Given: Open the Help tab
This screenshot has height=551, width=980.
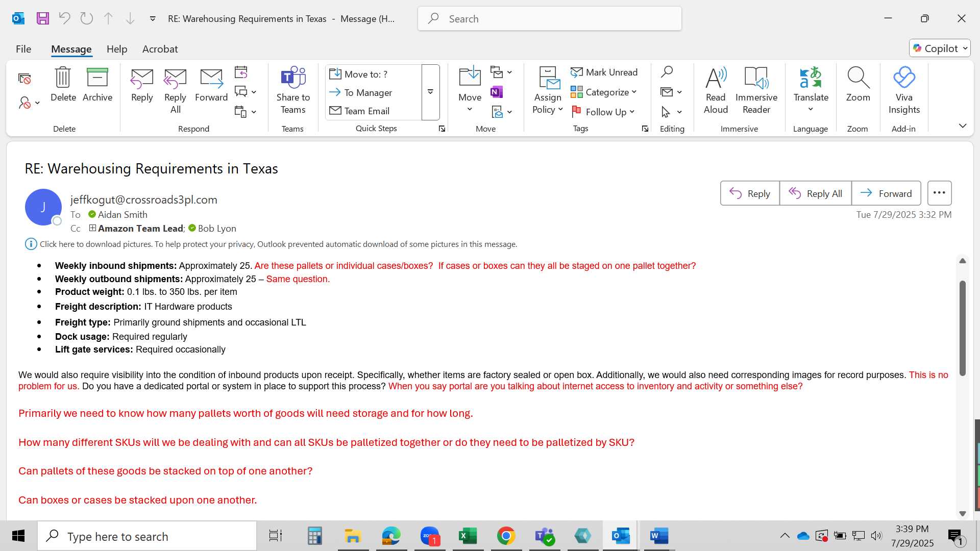Looking at the screenshot, I should point(117,49).
